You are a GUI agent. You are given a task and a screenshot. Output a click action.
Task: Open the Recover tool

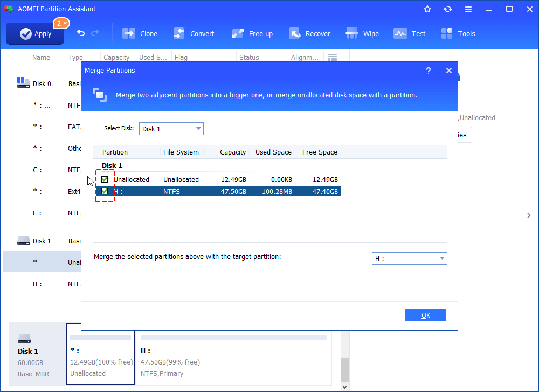tap(309, 33)
